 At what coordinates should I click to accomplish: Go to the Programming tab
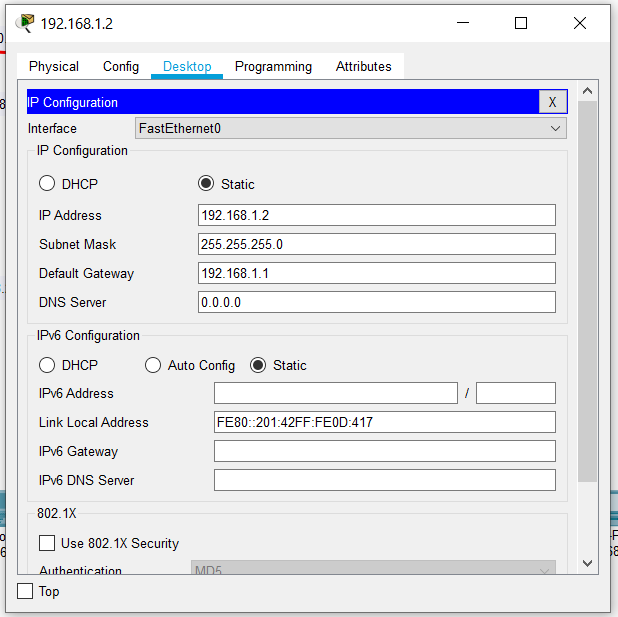pos(273,66)
